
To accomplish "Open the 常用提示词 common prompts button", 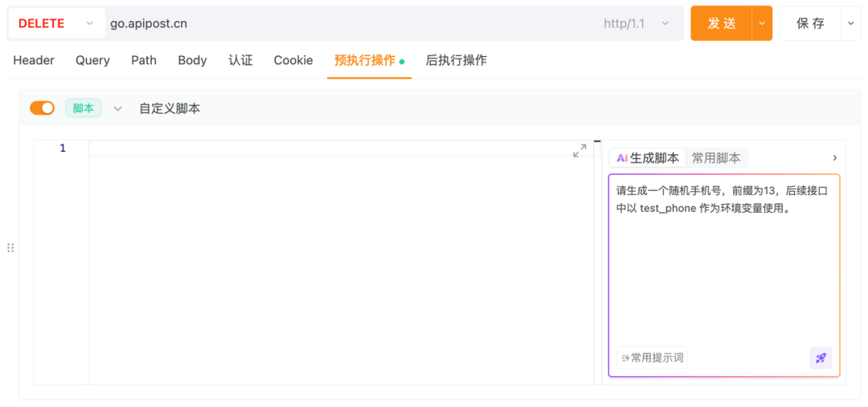I will coord(652,358).
